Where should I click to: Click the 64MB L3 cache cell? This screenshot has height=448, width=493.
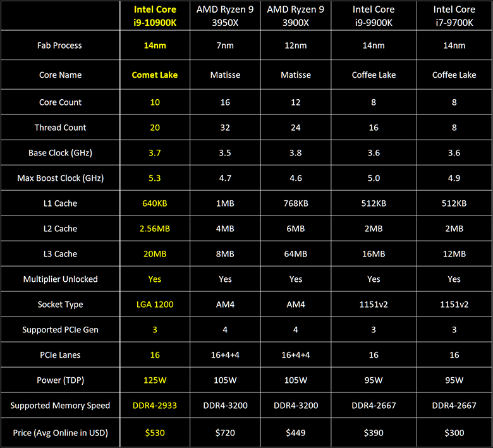click(x=296, y=254)
